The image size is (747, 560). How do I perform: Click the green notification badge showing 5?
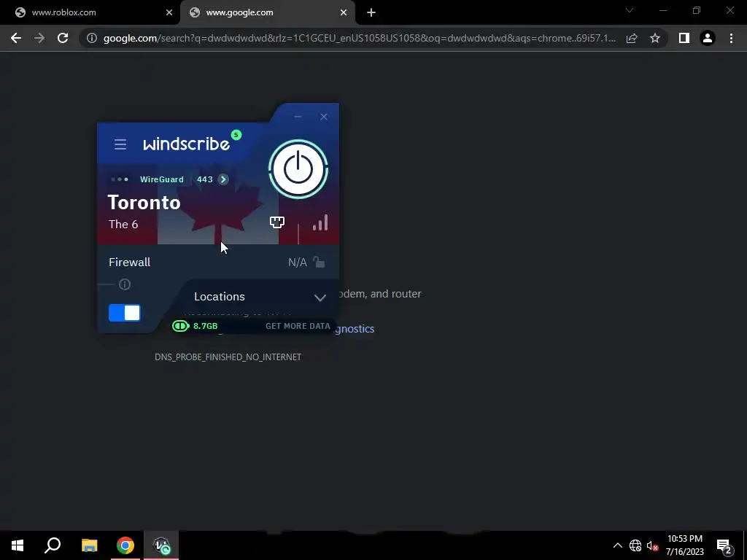point(236,135)
